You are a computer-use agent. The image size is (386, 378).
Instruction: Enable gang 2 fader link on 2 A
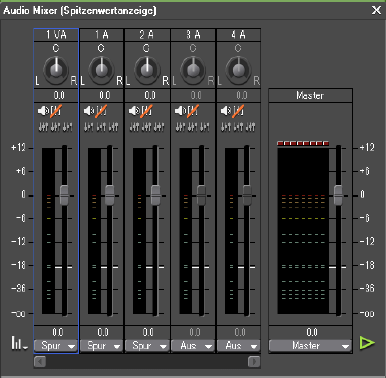[x=146, y=127]
